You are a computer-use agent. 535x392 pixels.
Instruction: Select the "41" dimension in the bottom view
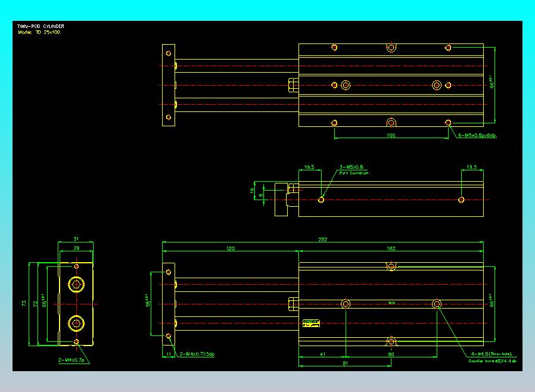point(323,354)
